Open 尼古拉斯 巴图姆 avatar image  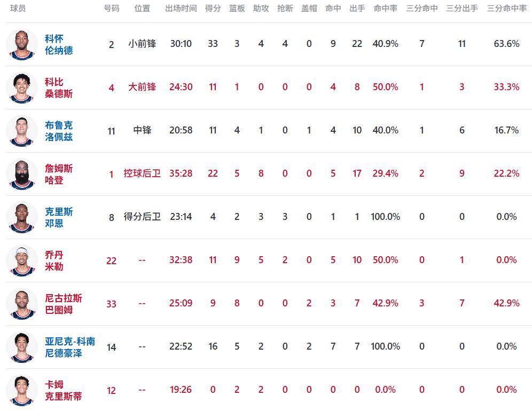pos(22,304)
